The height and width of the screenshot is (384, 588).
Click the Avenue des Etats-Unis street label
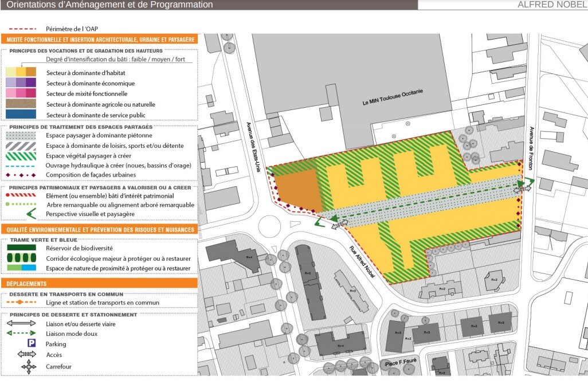coord(253,147)
